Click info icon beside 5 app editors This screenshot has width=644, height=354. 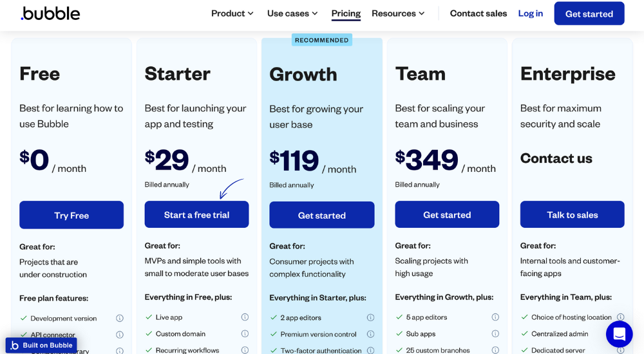(495, 317)
